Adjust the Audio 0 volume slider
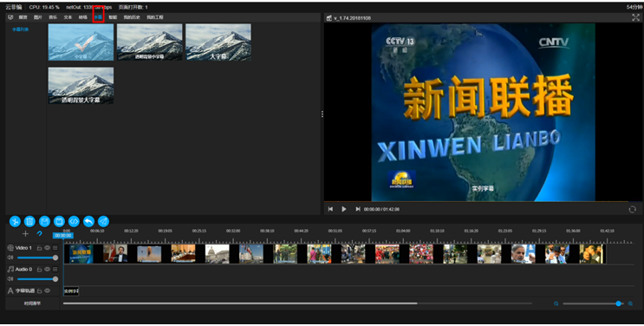644x326 pixels. click(37, 279)
